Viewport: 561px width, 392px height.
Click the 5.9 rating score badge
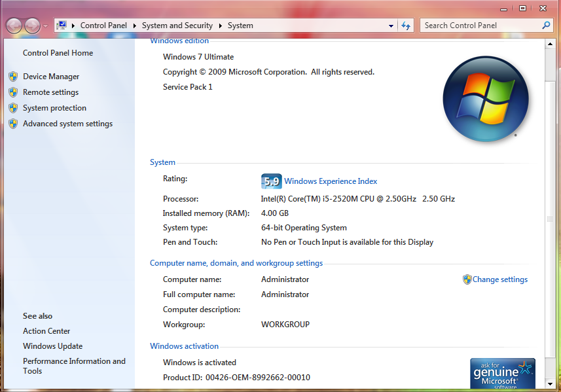pos(271,181)
